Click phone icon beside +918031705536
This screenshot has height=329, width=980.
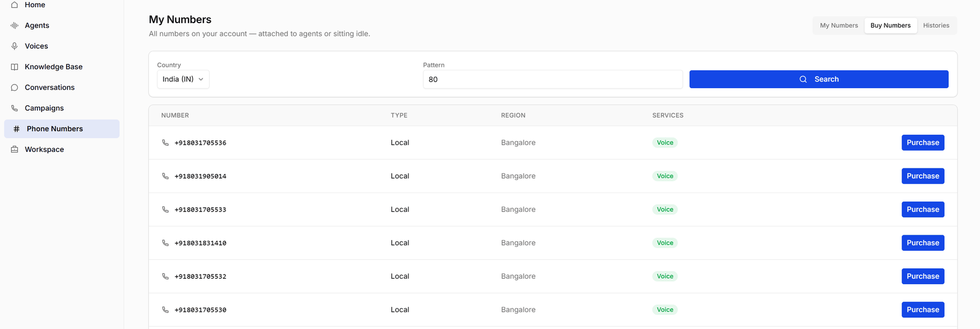coord(165,143)
